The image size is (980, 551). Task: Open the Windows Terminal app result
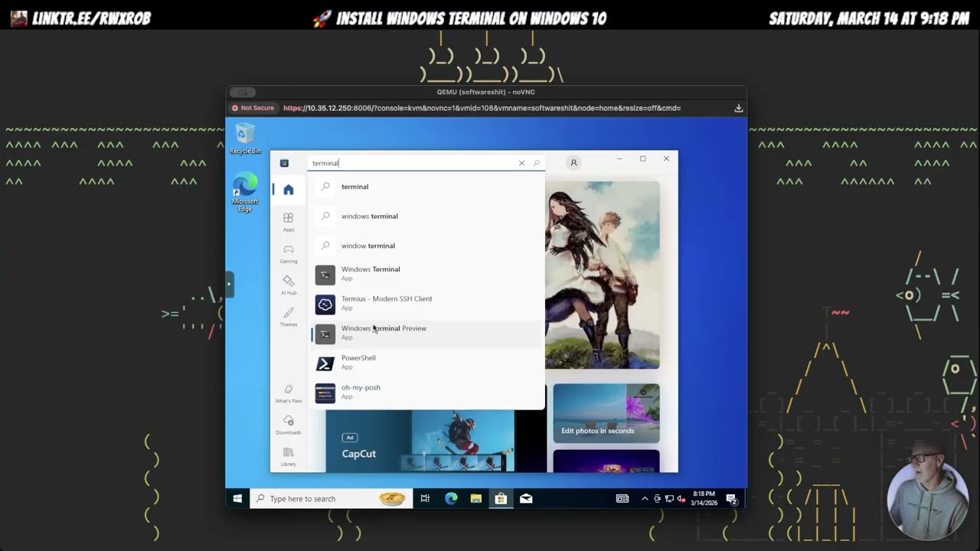(x=427, y=274)
